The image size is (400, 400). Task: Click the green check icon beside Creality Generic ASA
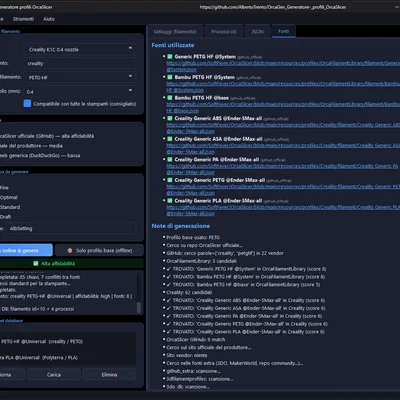pyautogui.click(x=170, y=139)
